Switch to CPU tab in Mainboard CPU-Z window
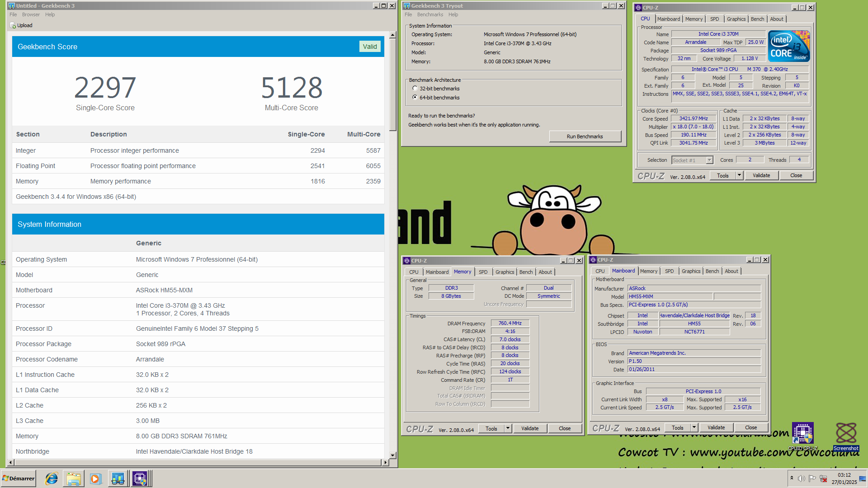 pos(600,271)
